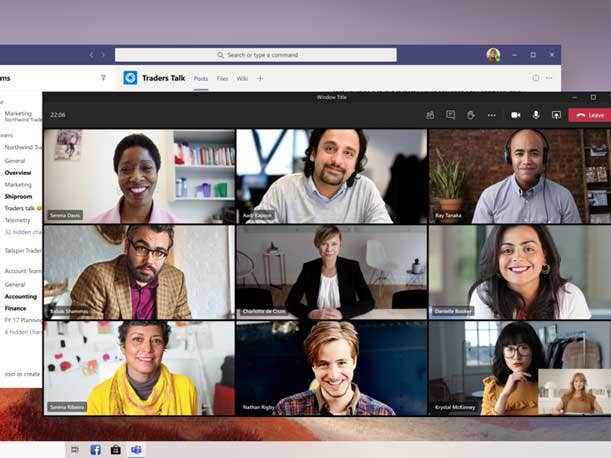Click the raise hand icon
The image size is (611, 458).
(470, 115)
